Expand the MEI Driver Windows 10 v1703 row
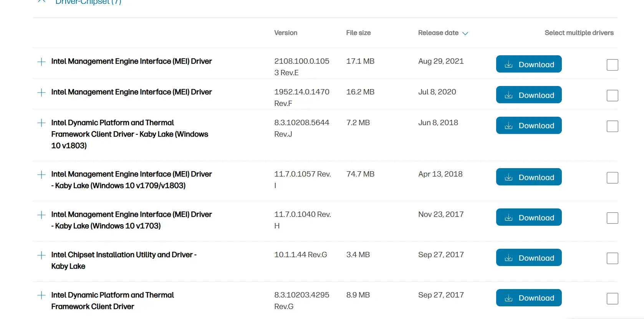The image size is (644, 319). [x=41, y=215]
